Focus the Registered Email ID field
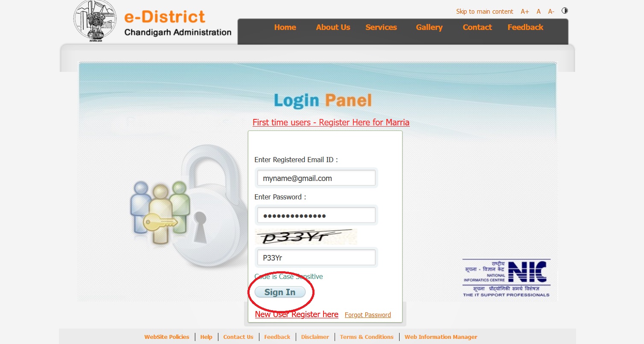644x344 pixels. point(316,178)
